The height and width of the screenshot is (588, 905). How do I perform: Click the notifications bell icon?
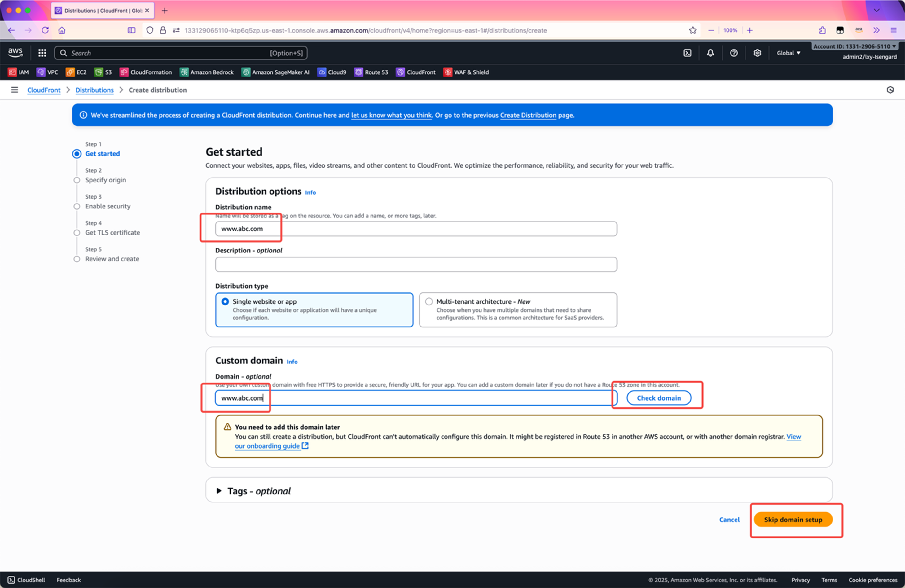[710, 53]
